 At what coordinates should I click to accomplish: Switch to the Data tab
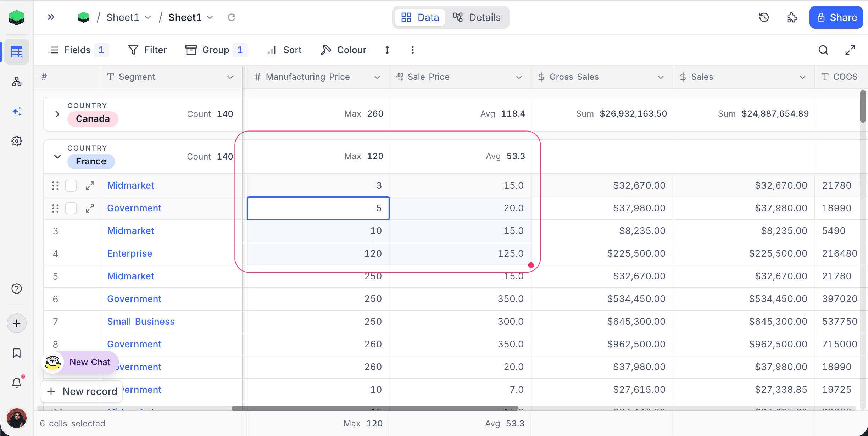pos(420,17)
